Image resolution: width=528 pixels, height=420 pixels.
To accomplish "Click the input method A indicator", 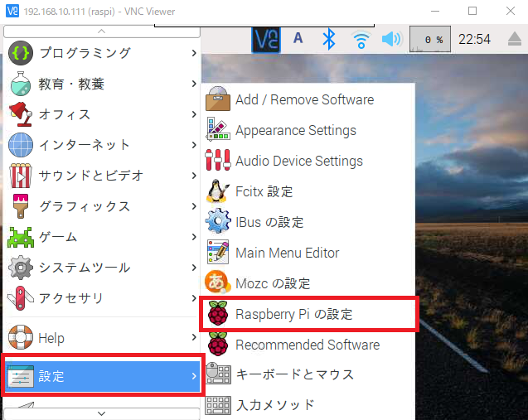I will pyautogui.click(x=298, y=38).
